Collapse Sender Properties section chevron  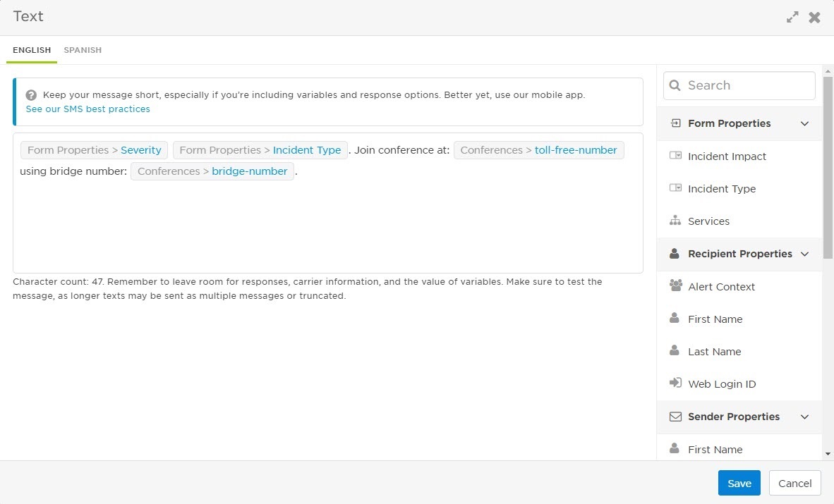point(805,417)
